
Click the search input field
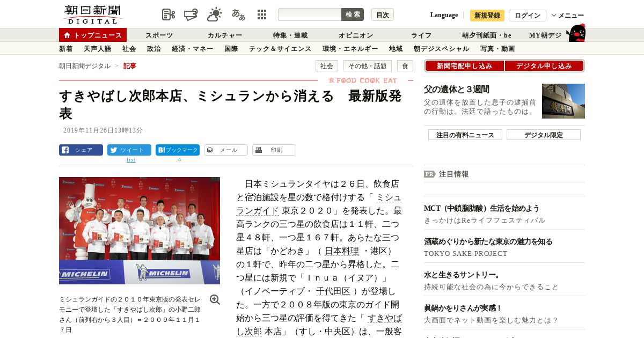coord(310,14)
